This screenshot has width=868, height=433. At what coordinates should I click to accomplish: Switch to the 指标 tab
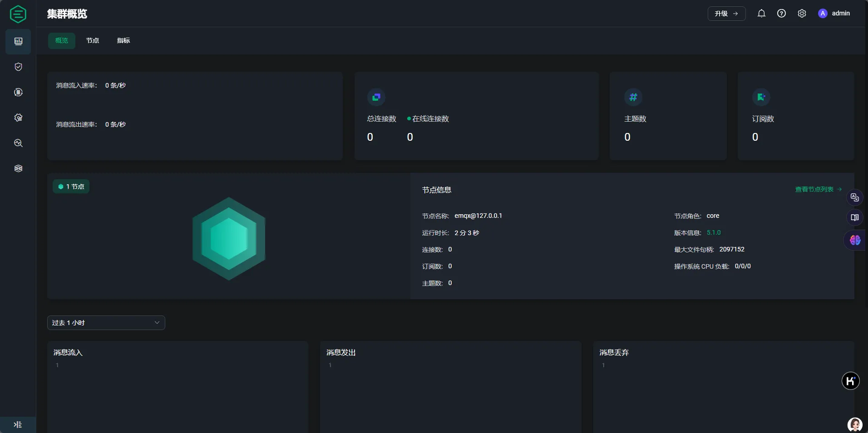(x=123, y=40)
